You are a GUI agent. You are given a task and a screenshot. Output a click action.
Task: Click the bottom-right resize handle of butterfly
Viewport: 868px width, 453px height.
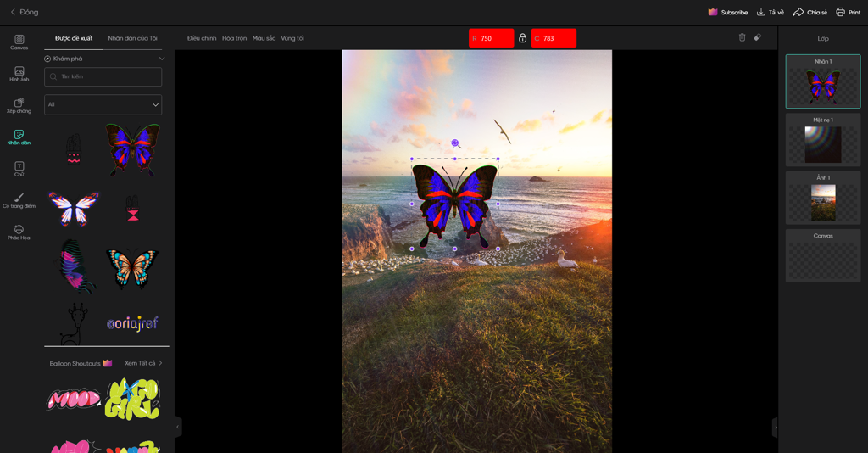(498, 249)
